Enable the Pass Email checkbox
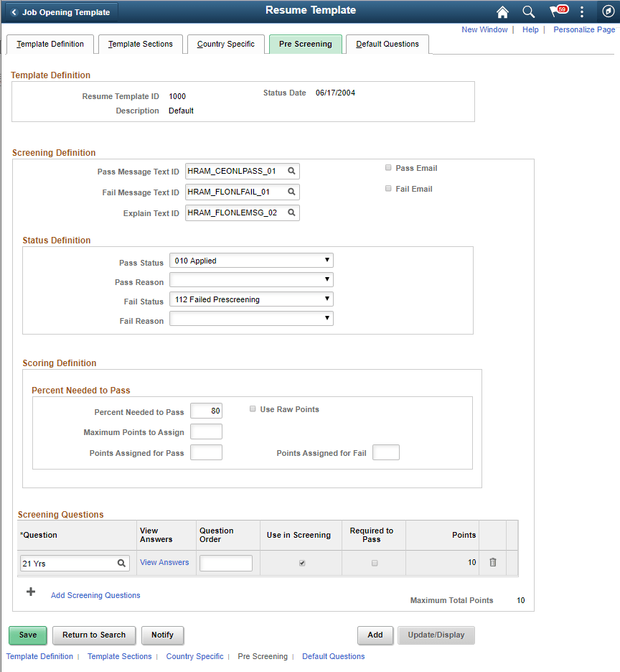Screen dimensions: 620x672 [x=388, y=167]
